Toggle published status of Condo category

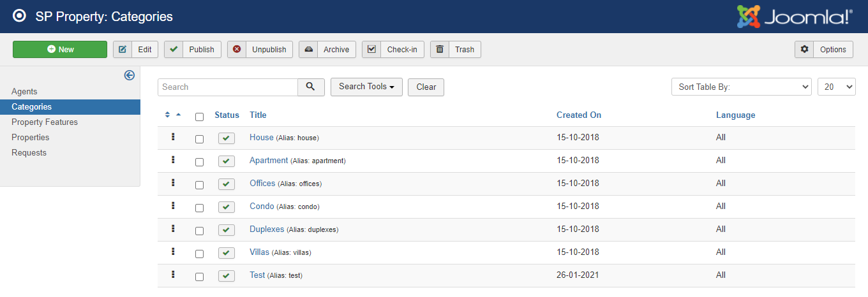tap(226, 206)
